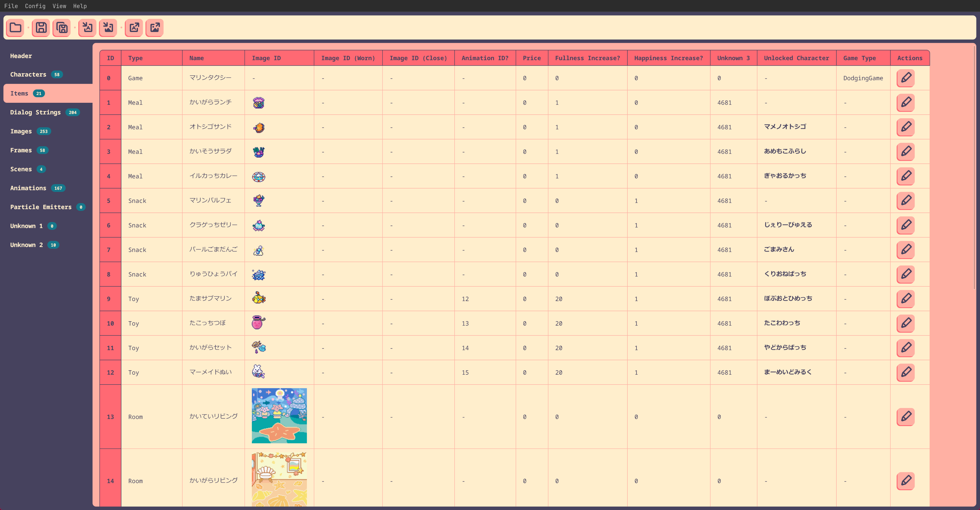980x510 pixels.
Task: Open the Unknown 1 section
Action: point(48,226)
